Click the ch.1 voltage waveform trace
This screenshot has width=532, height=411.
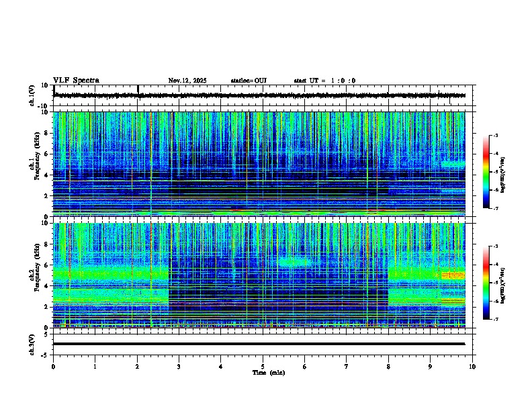click(259, 95)
